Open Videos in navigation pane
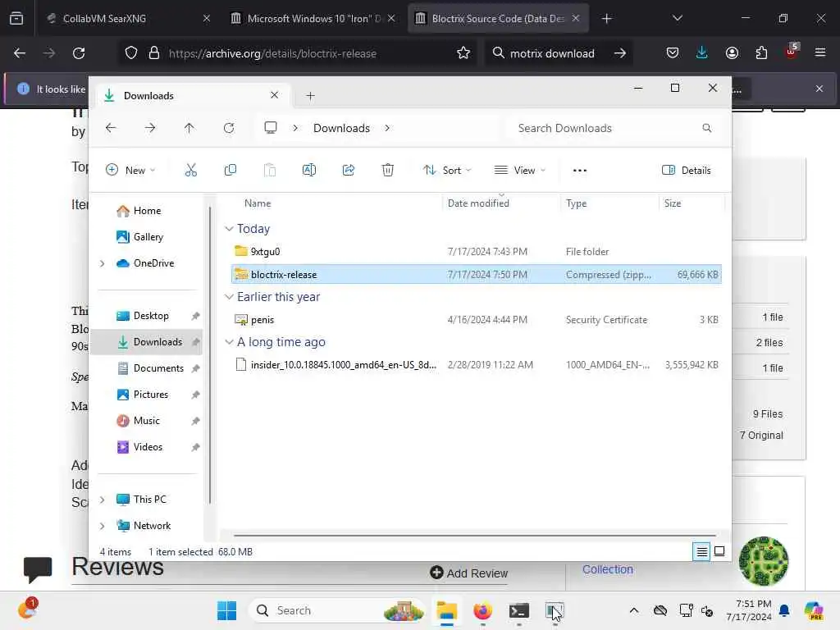The width and height of the screenshot is (840, 630). click(x=146, y=447)
